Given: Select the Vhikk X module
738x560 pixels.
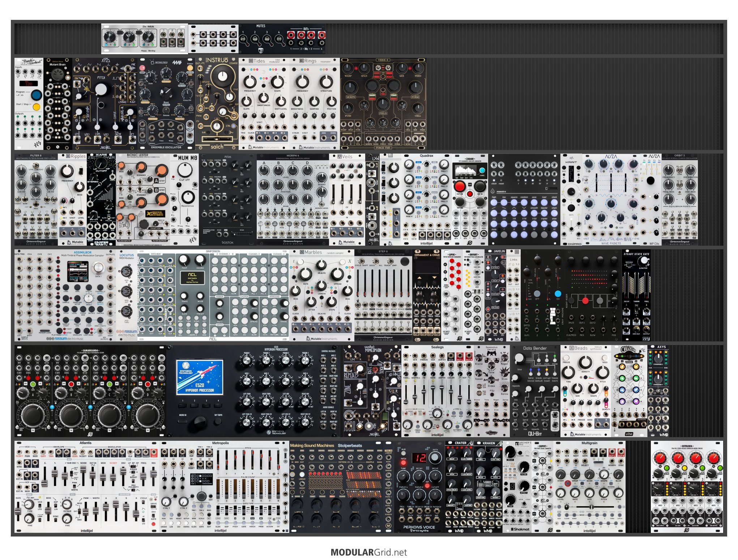Looking at the screenshot, I should pyautogui.click(x=383, y=104).
